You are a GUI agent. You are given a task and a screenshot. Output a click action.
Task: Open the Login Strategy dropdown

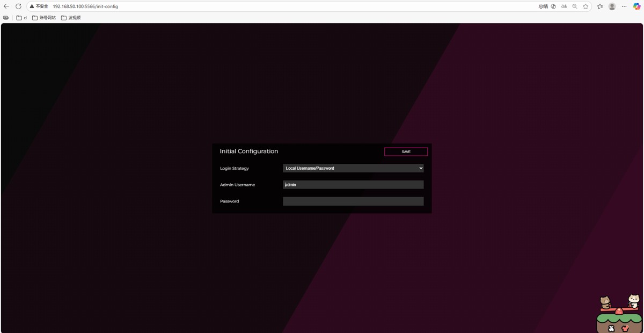353,168
